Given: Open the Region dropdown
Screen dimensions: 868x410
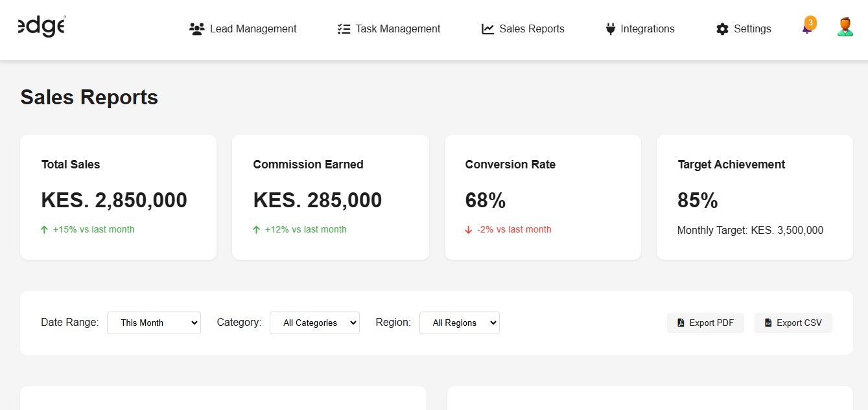Looking at the screenshot, I should point(460,323).
